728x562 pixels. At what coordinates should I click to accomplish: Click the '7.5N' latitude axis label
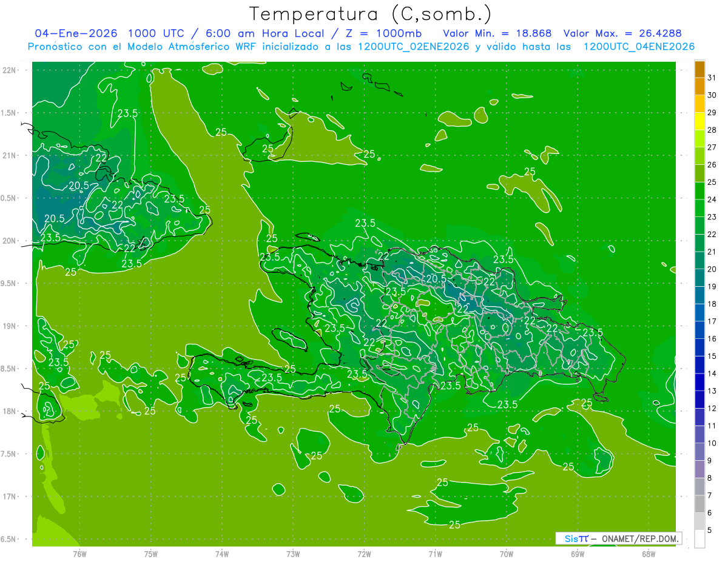(x=9, y=454)
